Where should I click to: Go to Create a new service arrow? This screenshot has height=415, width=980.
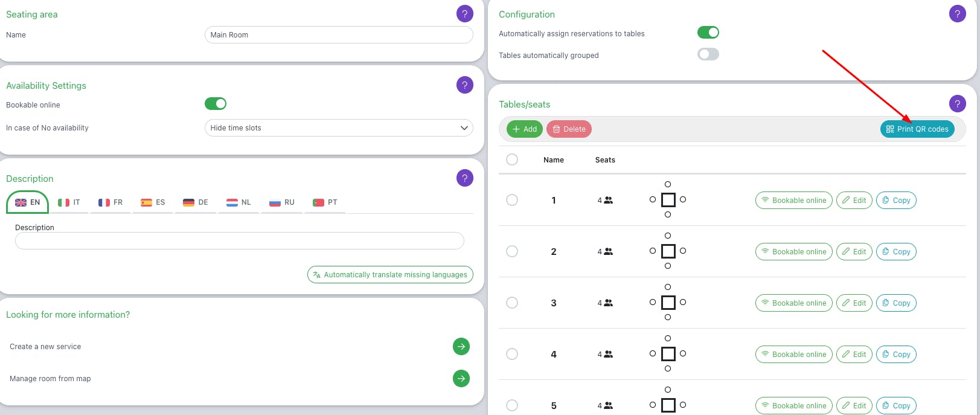click(x=461, y=346)
